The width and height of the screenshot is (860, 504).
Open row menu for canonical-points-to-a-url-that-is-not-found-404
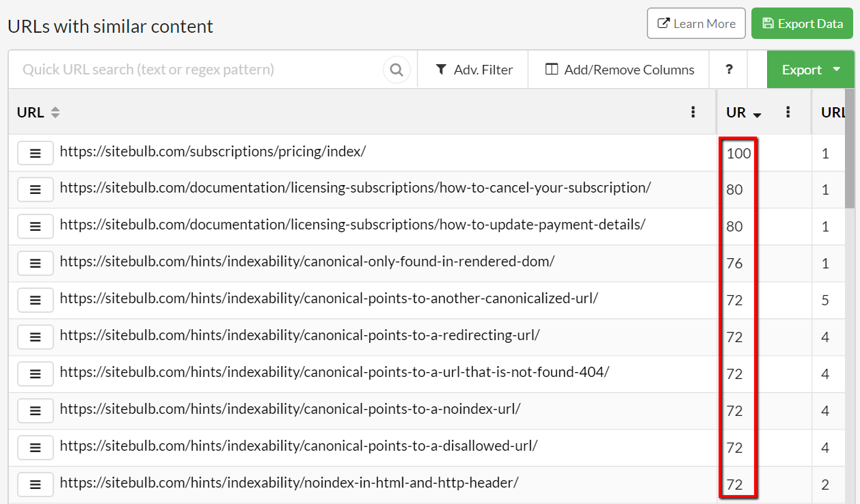tap(36, 375)
